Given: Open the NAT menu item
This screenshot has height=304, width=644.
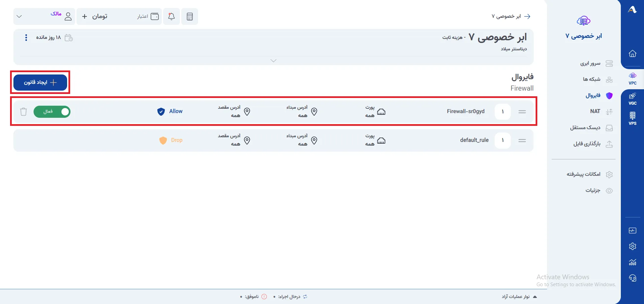Looking at the screenshot, I should (601, 111).
